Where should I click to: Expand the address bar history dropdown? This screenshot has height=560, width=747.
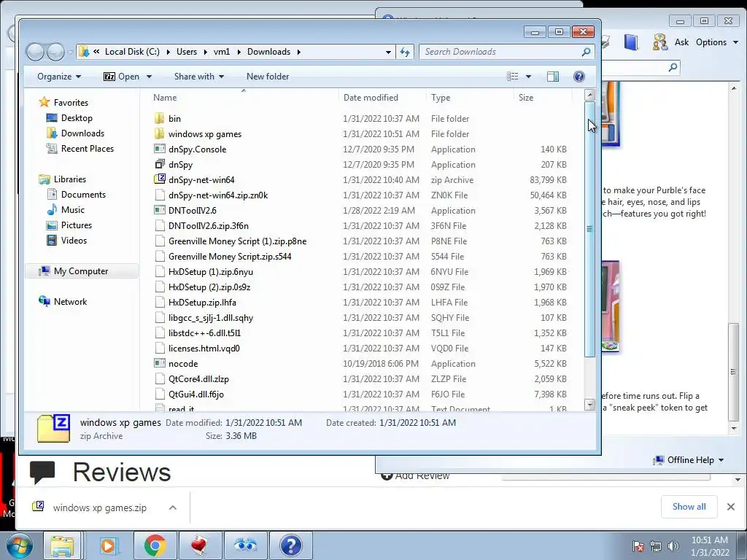(388, 52)
